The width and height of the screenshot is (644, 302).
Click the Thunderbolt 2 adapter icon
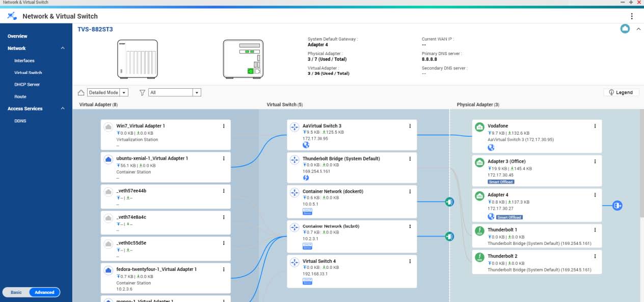tap(479, 257)
